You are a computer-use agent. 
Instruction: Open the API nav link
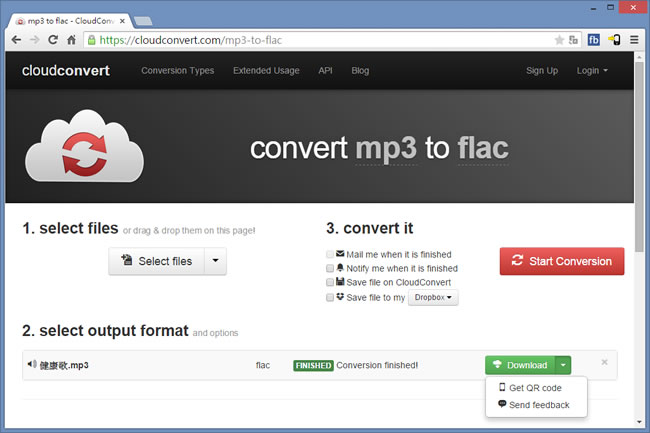click(x=325, y=70)
